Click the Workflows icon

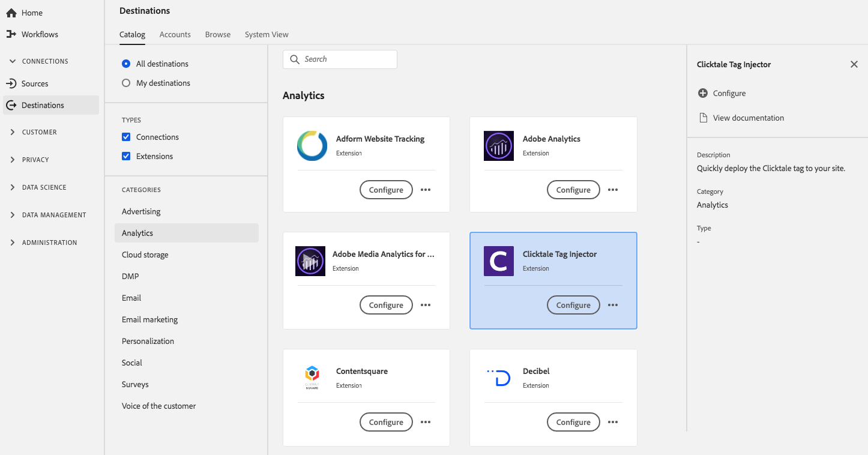coord(11,34)
